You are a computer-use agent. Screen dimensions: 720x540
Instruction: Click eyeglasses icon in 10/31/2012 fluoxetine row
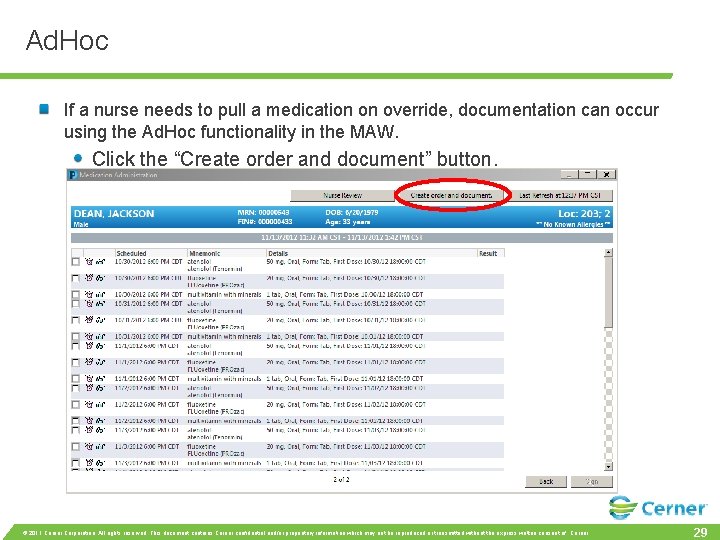point(100,320)
